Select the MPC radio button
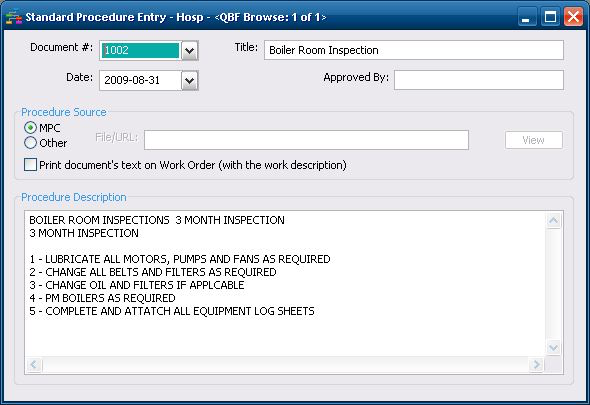 point(30,128)
